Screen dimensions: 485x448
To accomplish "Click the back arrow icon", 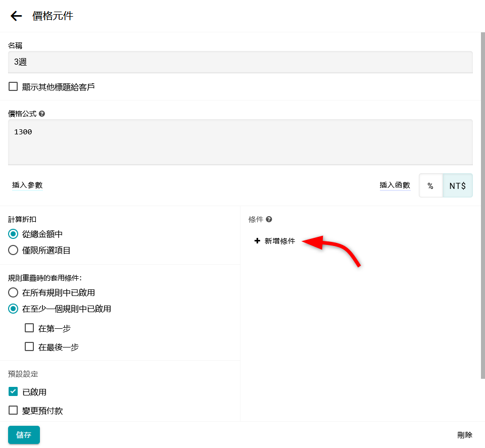I will pyautogui.click(x=16, y=16).
